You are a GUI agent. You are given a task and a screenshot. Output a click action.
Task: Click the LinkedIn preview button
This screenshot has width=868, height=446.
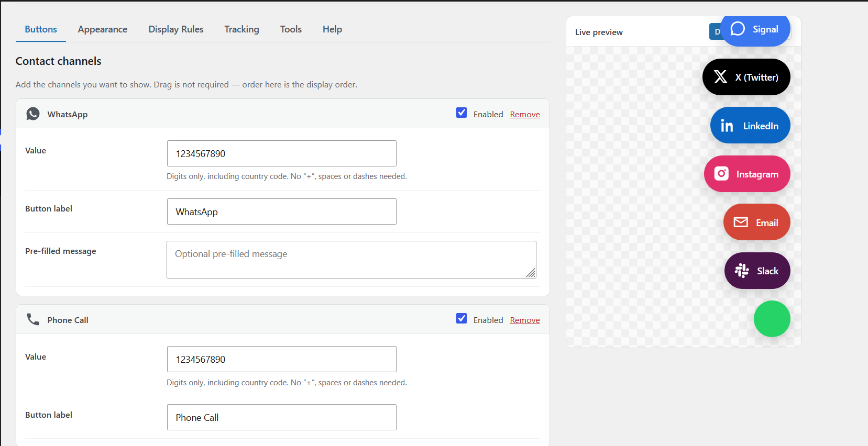[750, 125]
